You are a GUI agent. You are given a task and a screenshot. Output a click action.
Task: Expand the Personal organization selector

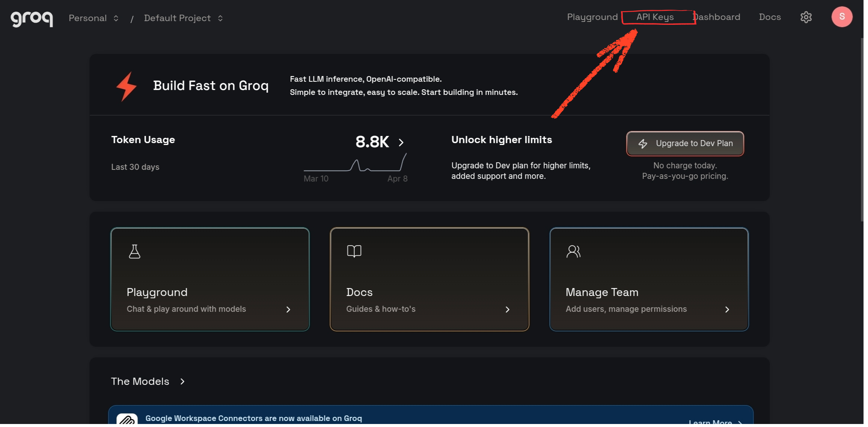click(94, 18)
